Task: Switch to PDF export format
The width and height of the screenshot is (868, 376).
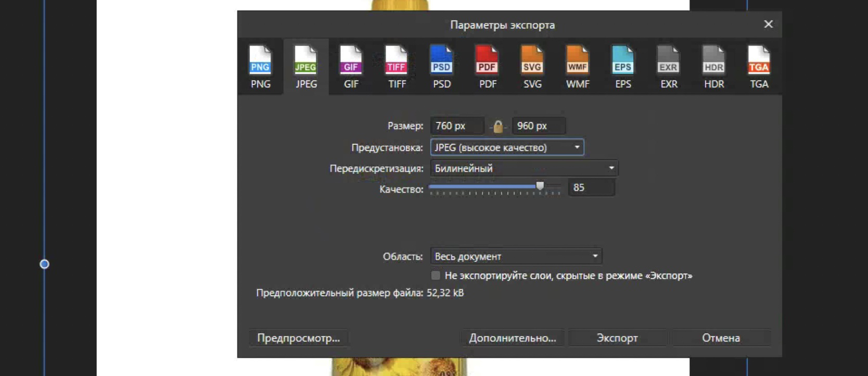Action: coord(487,67)
